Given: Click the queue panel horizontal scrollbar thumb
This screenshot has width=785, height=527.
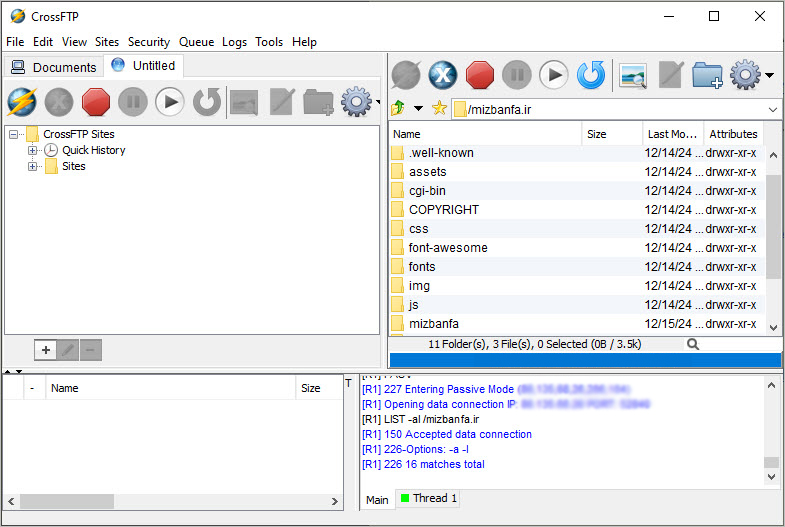Looking at the screenshot, I should pos(67,501).
